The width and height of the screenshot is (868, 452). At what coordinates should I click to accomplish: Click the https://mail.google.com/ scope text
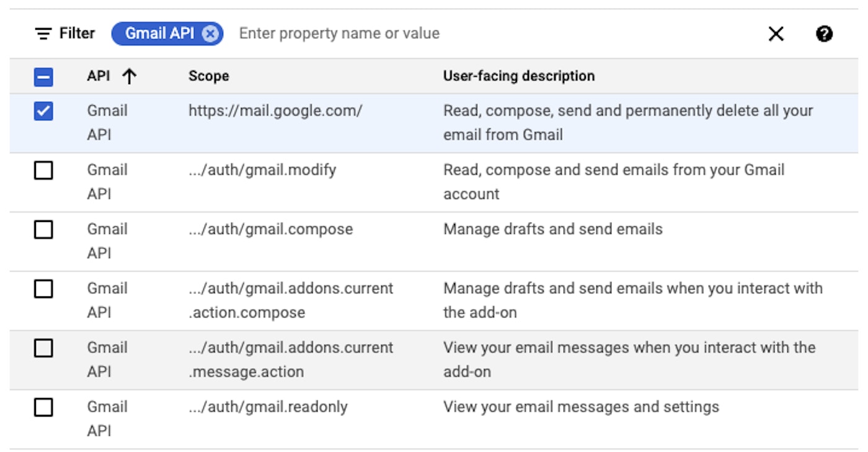coord(275,111)
